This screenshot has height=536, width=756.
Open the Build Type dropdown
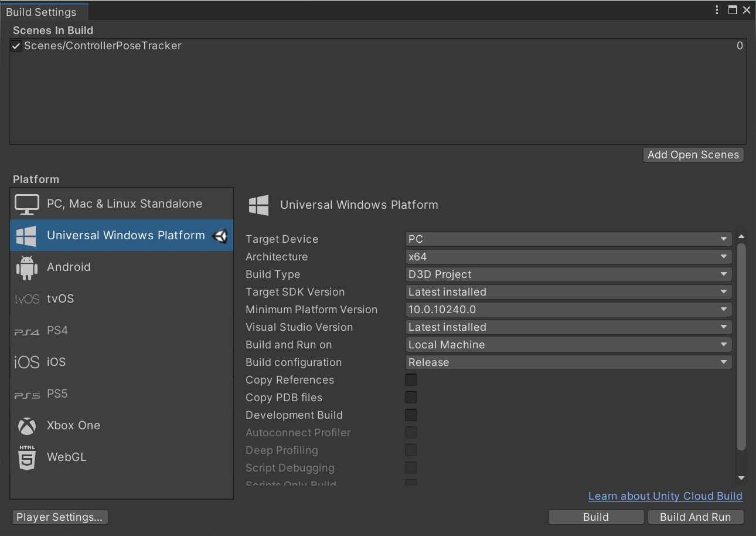point(568,274)
